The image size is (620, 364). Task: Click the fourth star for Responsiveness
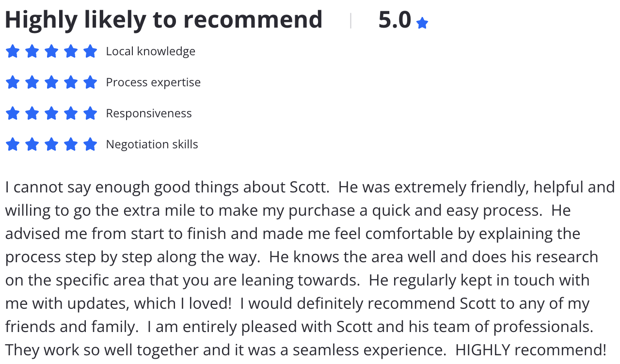pyautogui.click(x=71, y=113)
